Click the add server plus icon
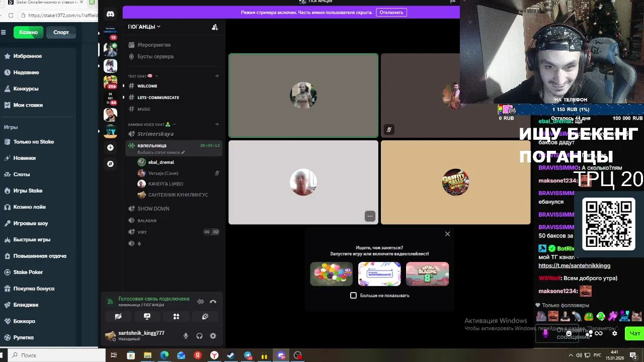 [x=110, y=147]
